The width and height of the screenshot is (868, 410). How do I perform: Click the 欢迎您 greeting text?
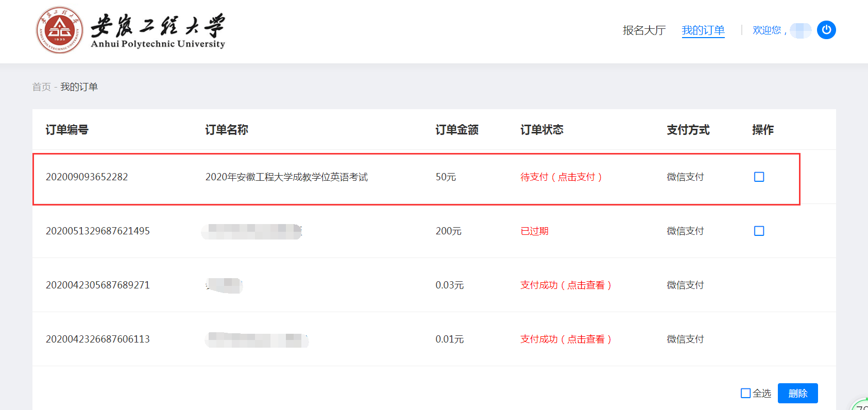tap(767, 30)
